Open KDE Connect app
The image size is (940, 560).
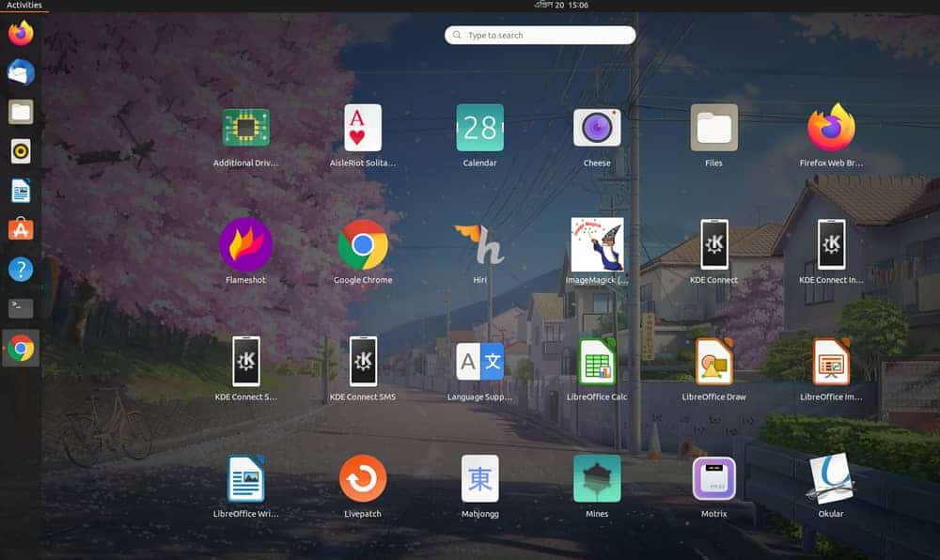click(714, 244)
